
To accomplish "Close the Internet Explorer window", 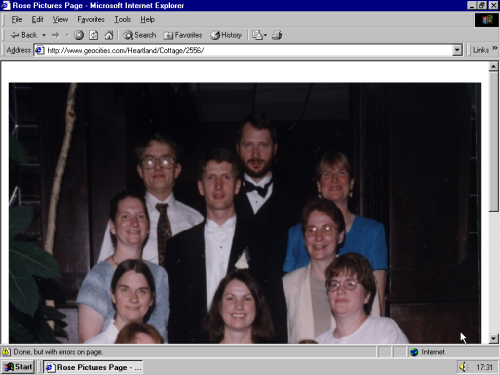I will click(x=493, y=5).
